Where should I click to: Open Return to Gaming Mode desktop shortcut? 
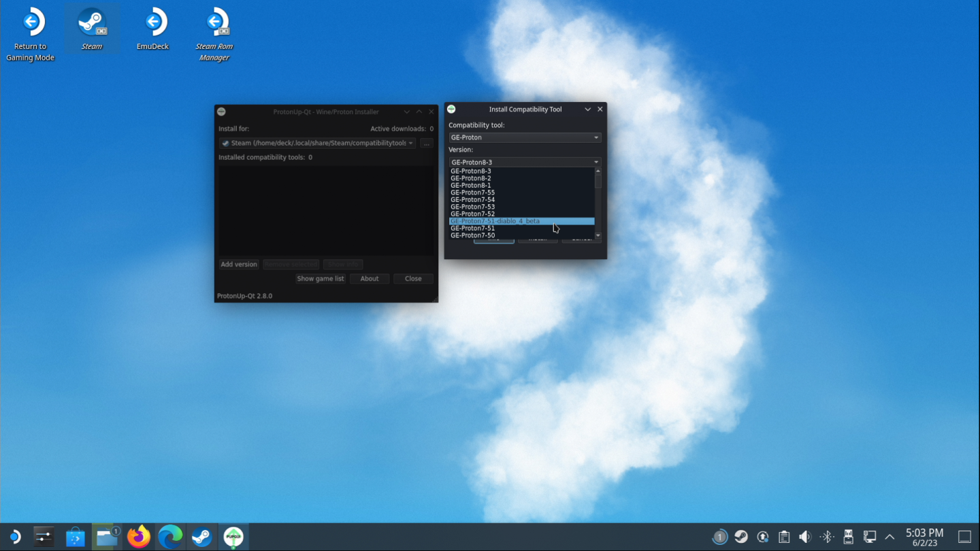coord(30,35)
